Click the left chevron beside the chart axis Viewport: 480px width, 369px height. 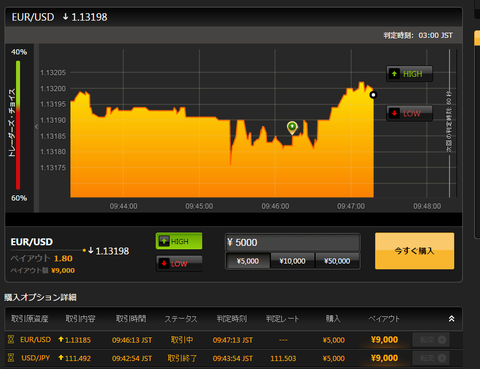pyautogui.click(x=36, y=126)
